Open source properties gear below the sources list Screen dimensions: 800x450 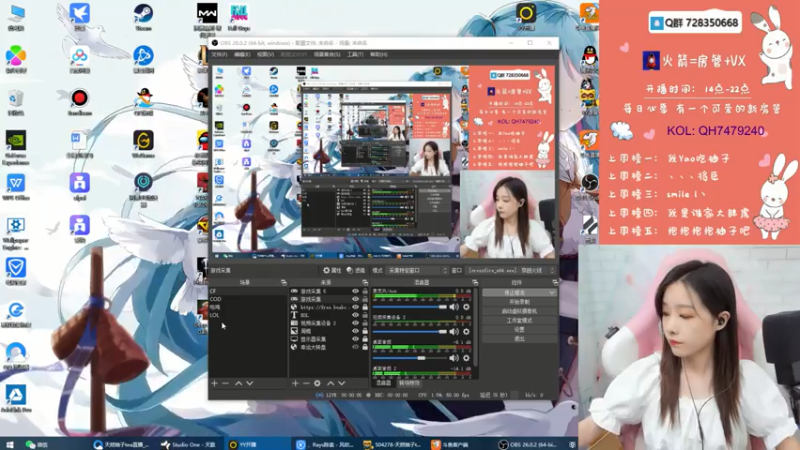pos(317,383)
